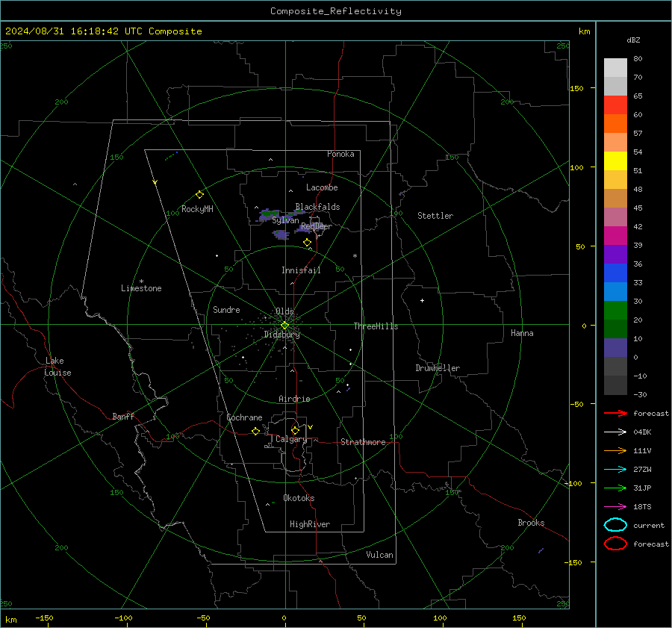Pick the royal blue 33-36 dBZ swatch

click(x=615, y=273)
